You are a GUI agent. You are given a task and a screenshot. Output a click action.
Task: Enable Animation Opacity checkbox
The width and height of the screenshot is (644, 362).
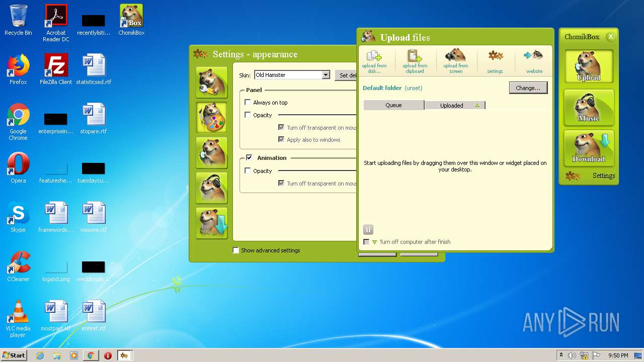point(248,170)
